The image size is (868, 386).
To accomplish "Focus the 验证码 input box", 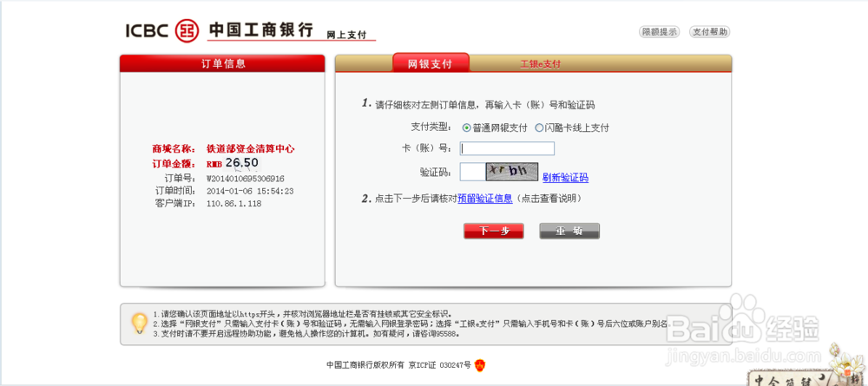I will tap(473, 172).
